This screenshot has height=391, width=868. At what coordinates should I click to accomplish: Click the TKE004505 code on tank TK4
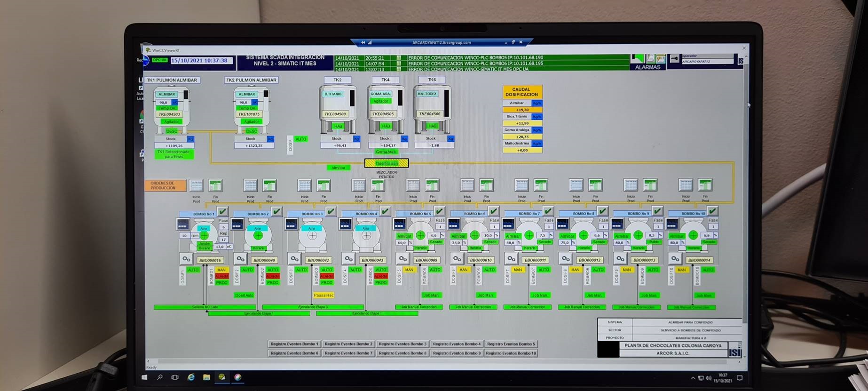pos(383,114)
